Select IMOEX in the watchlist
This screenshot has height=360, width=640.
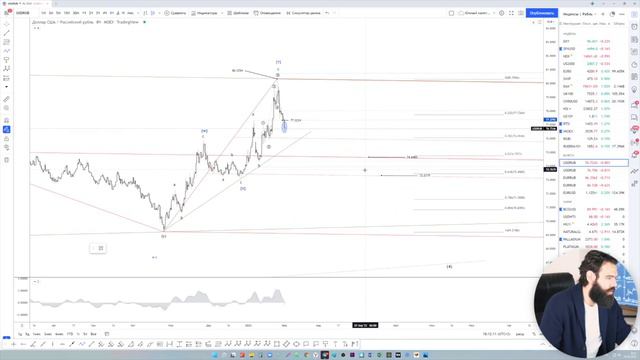[x=594, y=131]
